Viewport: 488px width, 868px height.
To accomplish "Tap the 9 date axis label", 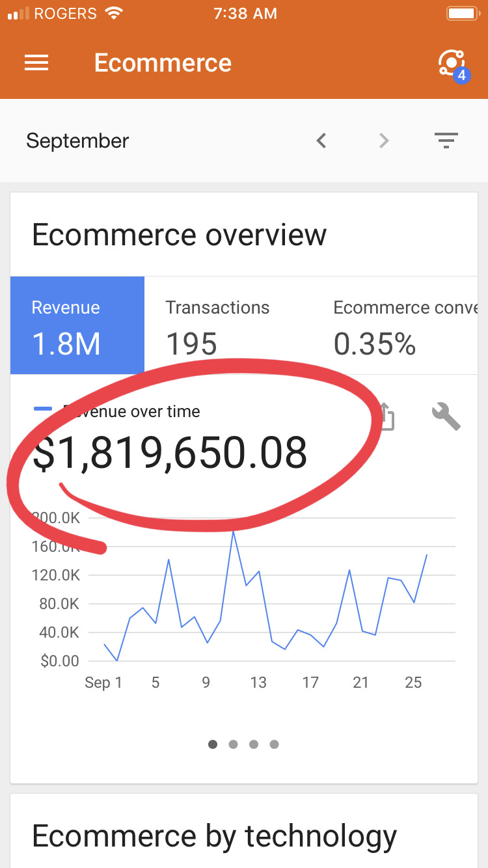I will [x=206, y=683].
